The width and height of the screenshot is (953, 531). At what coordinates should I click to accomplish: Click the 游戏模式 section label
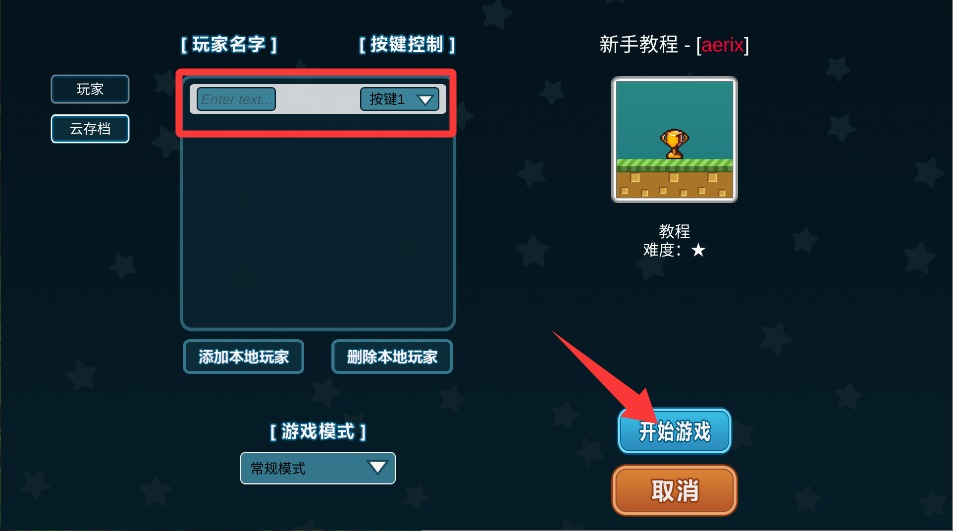318,431
